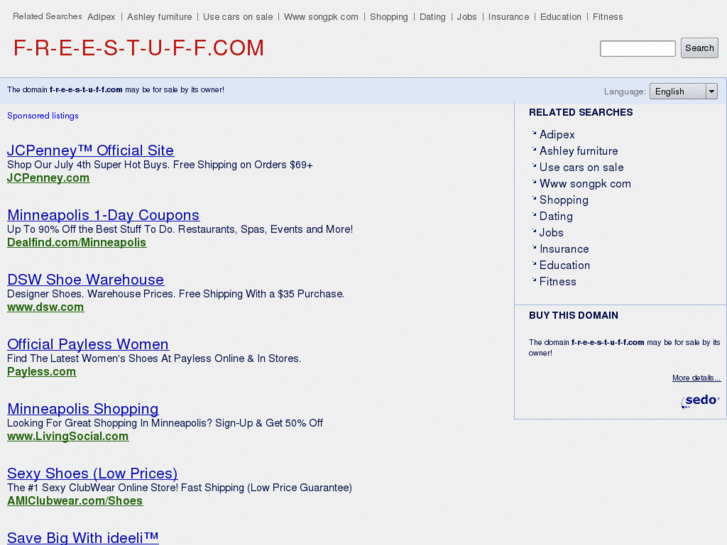Open Minneapolis Shopping listing
This screenshot has width=727, height=545.
[x=83, y=408]
